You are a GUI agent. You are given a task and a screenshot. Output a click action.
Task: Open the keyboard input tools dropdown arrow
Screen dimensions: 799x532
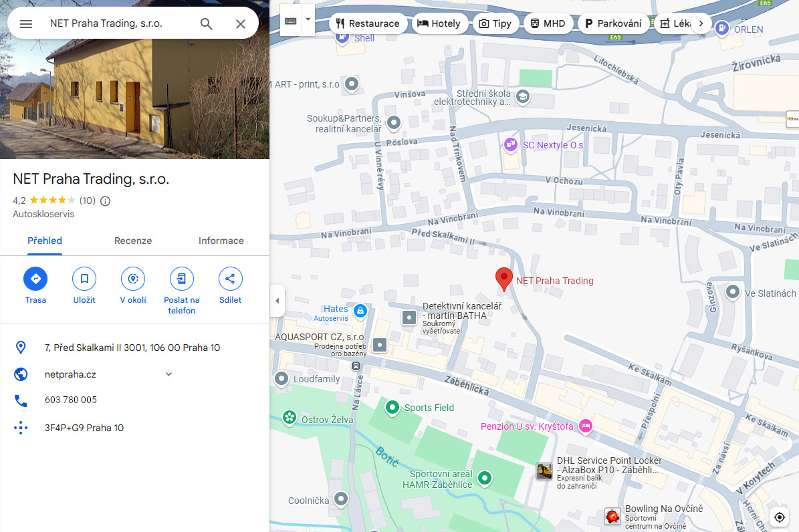pos(308,20)
